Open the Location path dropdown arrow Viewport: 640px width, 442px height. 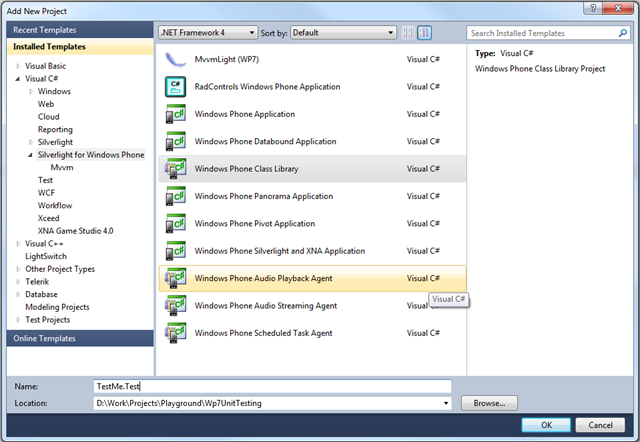click(x=446, y=403)
